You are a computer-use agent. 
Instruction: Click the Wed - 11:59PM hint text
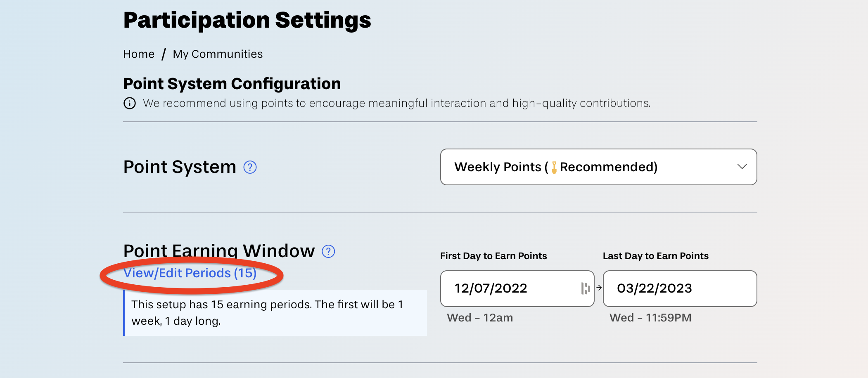[x=650, y=318]
